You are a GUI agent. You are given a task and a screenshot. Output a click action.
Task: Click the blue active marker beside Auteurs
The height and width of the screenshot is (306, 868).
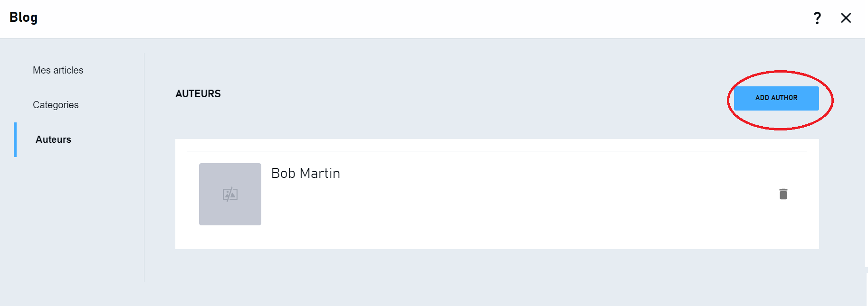click(15, 139)
